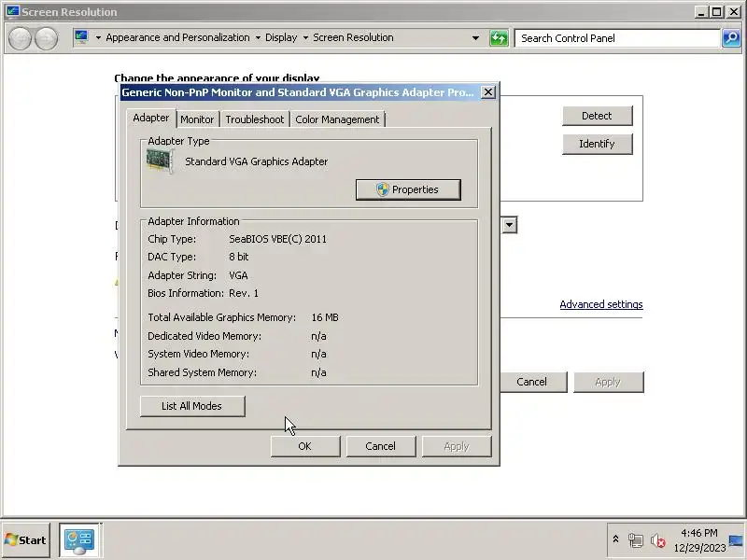Click the Shared System Memory label
The height and width of the screenshot is (560, 747).
[202, 372]
